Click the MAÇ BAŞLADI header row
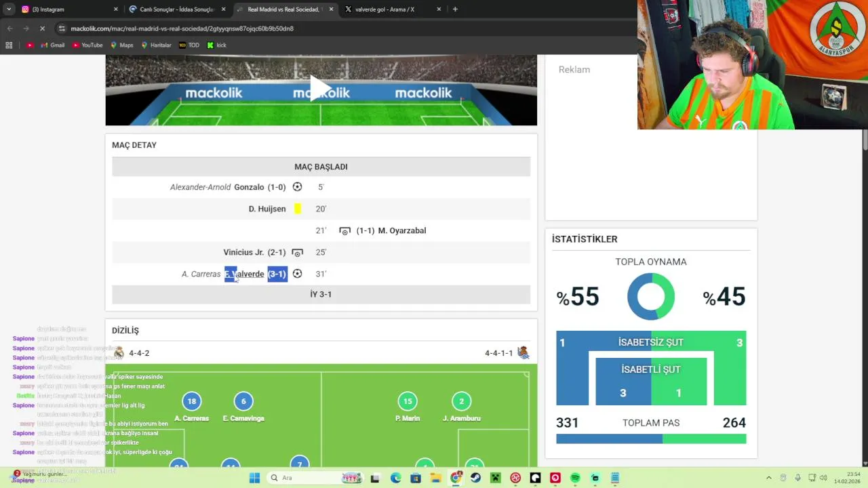 coord(321,167)
